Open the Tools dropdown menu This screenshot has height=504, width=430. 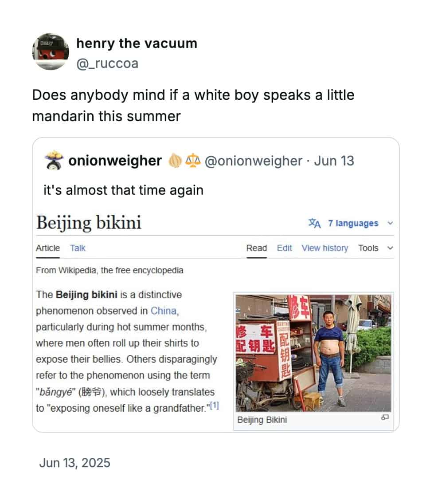(x=368, y=248)
